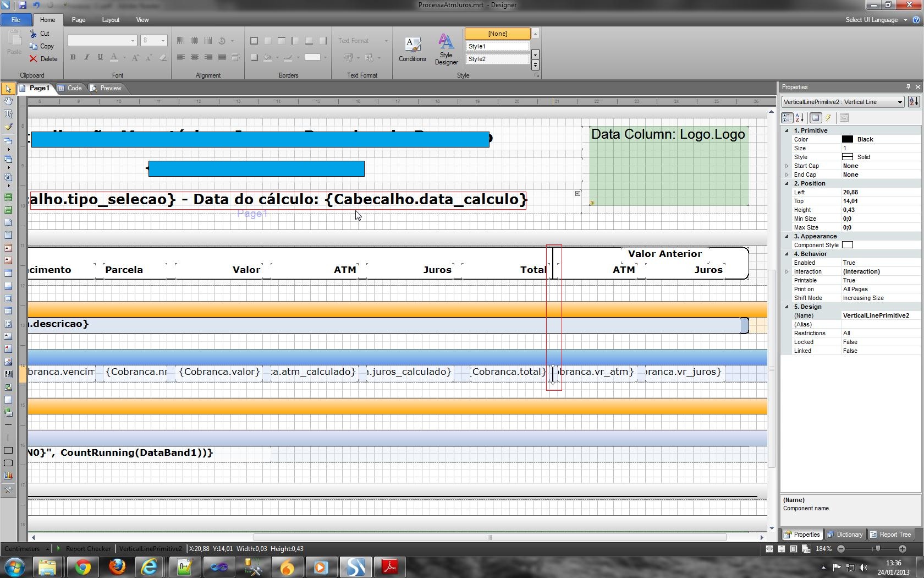The height and width of the screenshot is (578, 924).
Task: Click the (Name) value VerticalLinePrimitive2 field
Action: point(880,315)
